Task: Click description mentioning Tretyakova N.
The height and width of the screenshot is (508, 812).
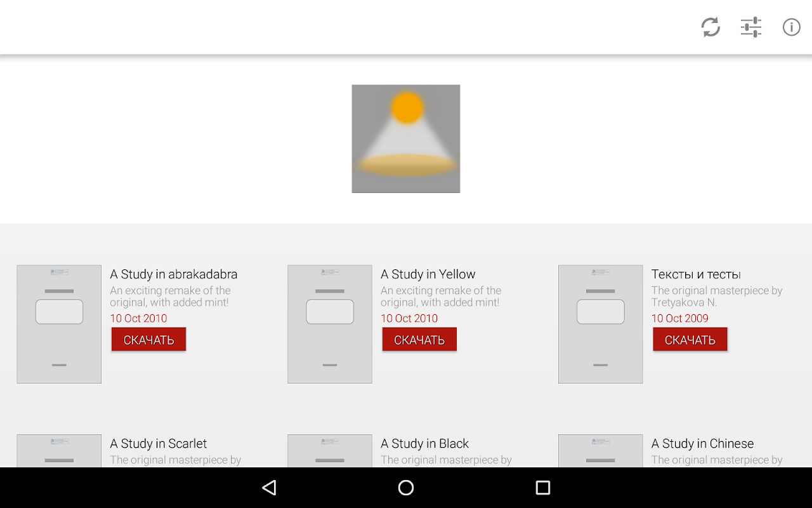Action: click(717, 297)
